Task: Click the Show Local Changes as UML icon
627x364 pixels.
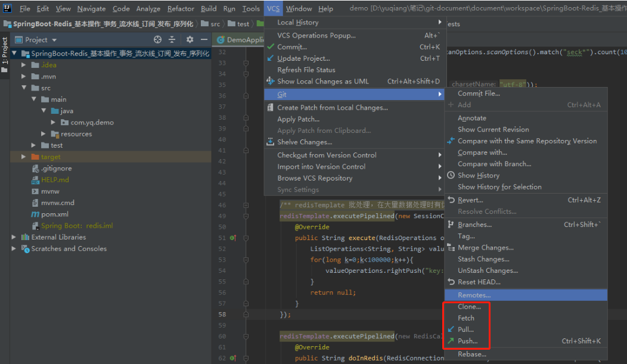Action: tap(271, 81)
